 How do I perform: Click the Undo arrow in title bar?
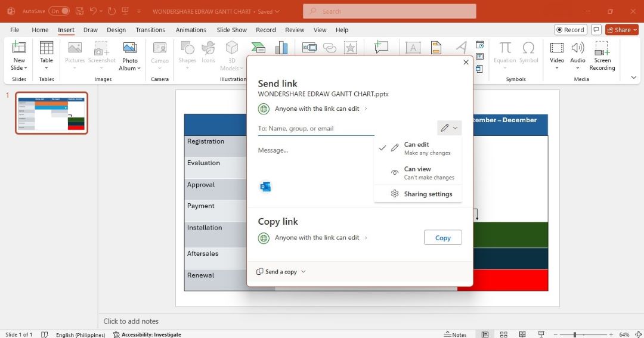[93, 11]
